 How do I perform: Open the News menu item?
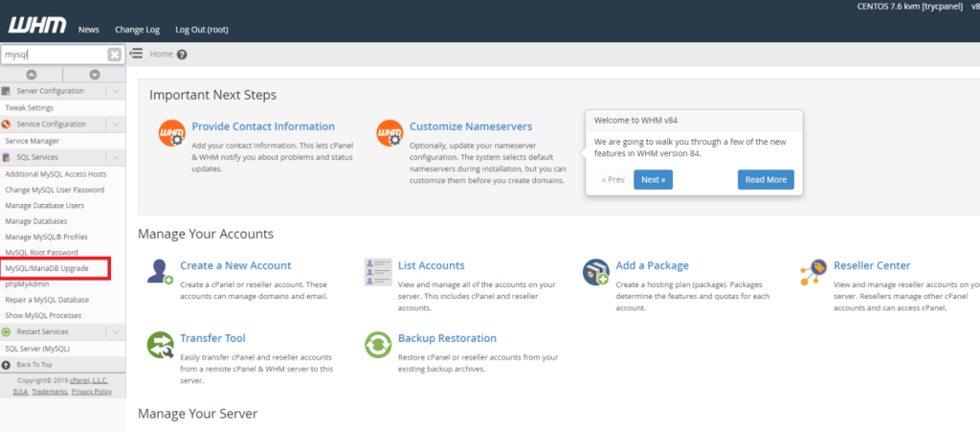[x=89, y=30]
